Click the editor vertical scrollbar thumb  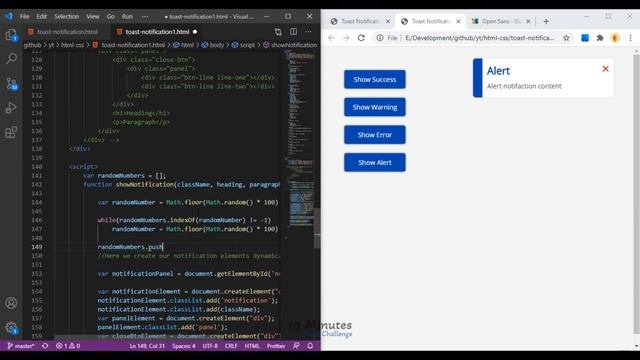[x=317, y=229]
